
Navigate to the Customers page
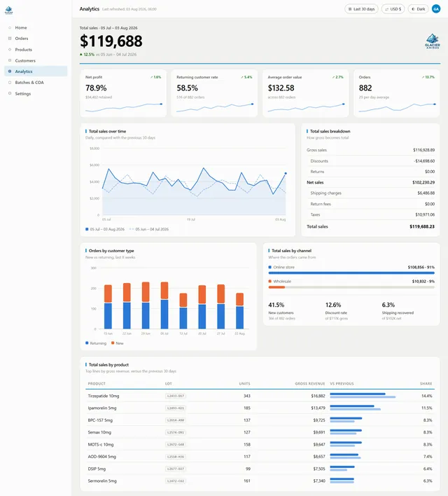tap(36, 60)
